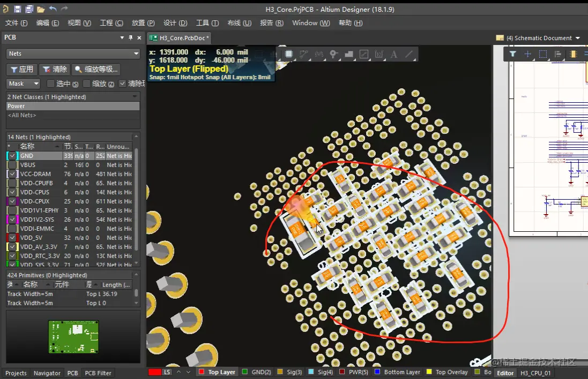The width and height of the screenshot is (588, 379).
Task: Select the Place String text tool
Action: [393, 54]
